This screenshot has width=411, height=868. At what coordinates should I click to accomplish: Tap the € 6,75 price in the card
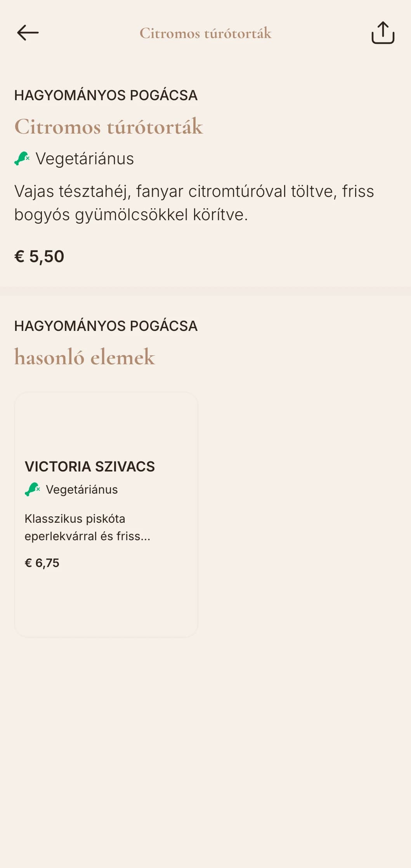[42, 563]
